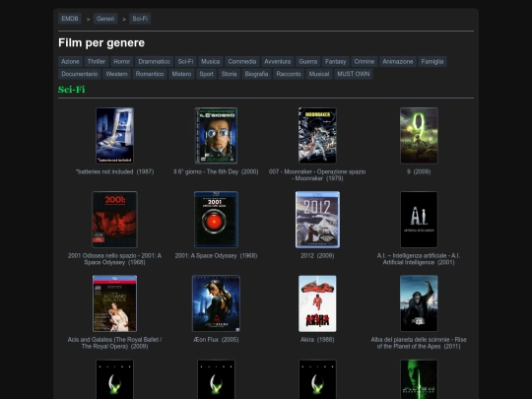The height and width of the screenshot is (399, 532).
Task: Open 'Akira (1988)' title link
Action: pyautogui.click(x=317, y=339)
